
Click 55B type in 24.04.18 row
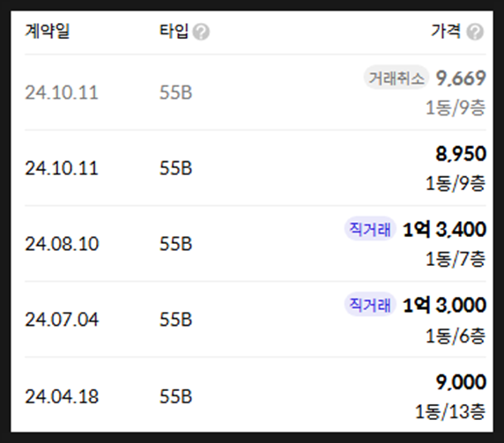[176, 396]
